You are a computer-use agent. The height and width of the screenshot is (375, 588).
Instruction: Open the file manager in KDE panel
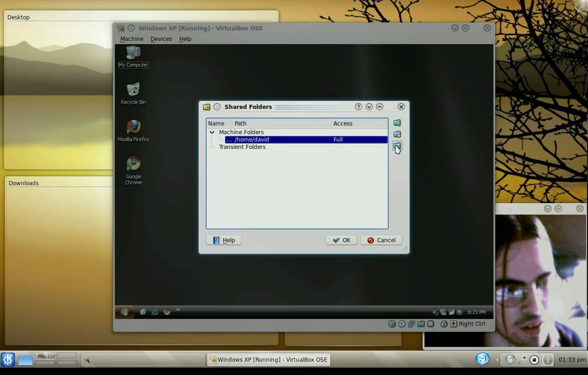pyautogui.click(x=25, y=359)
